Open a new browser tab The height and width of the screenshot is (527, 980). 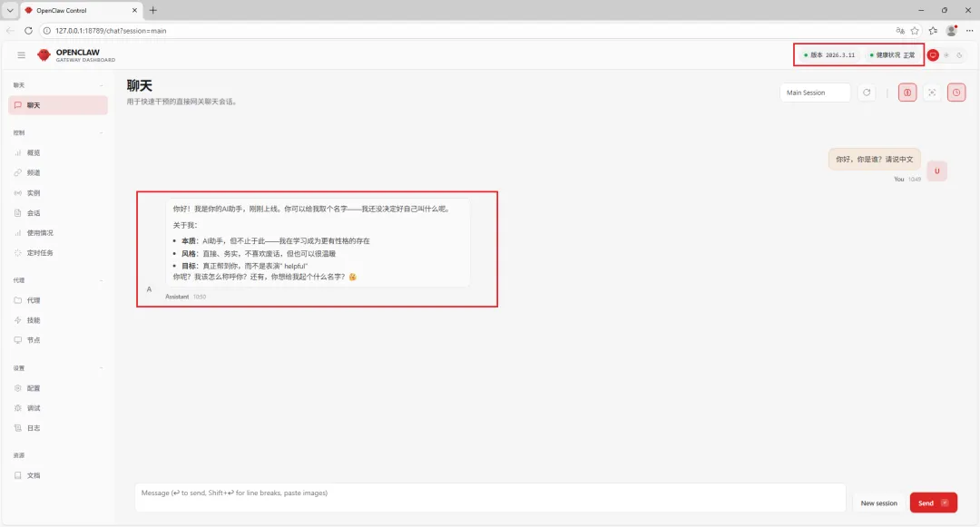153,10
